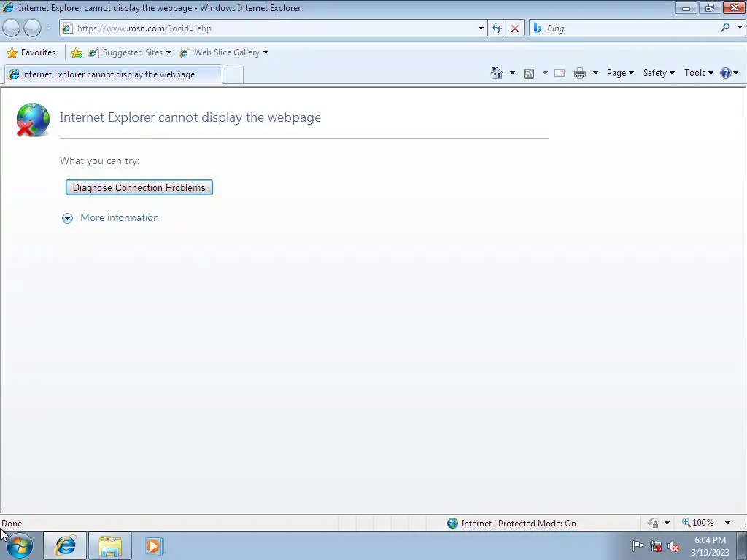Open the Tools menu

tap(699, 73)
